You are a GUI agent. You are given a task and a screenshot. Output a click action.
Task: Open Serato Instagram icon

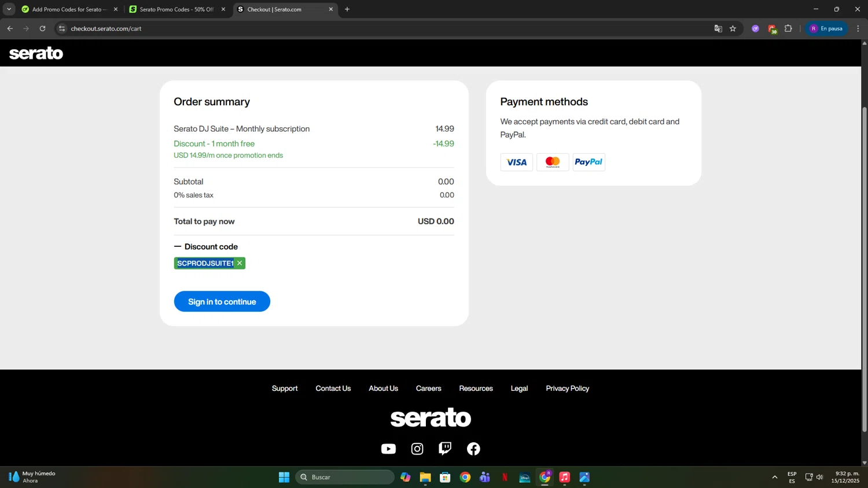[417, 449]
